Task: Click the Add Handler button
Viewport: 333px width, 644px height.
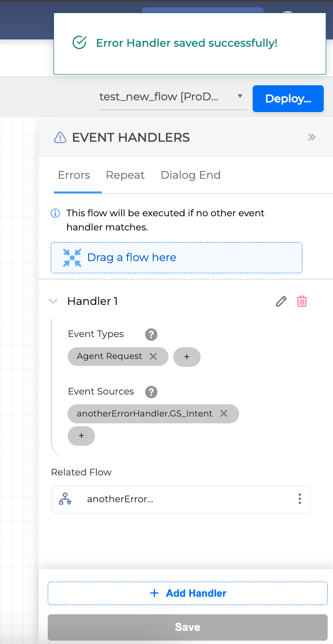Action: [x=187, y=593]
